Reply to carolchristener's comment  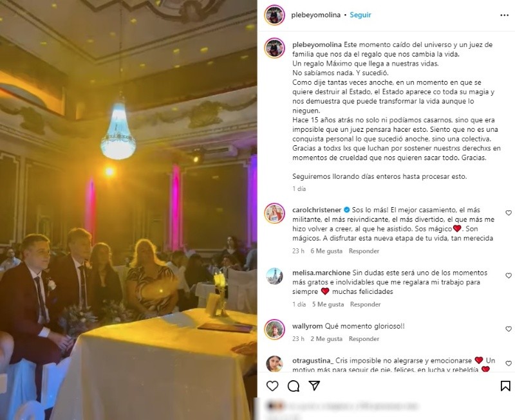364,251
